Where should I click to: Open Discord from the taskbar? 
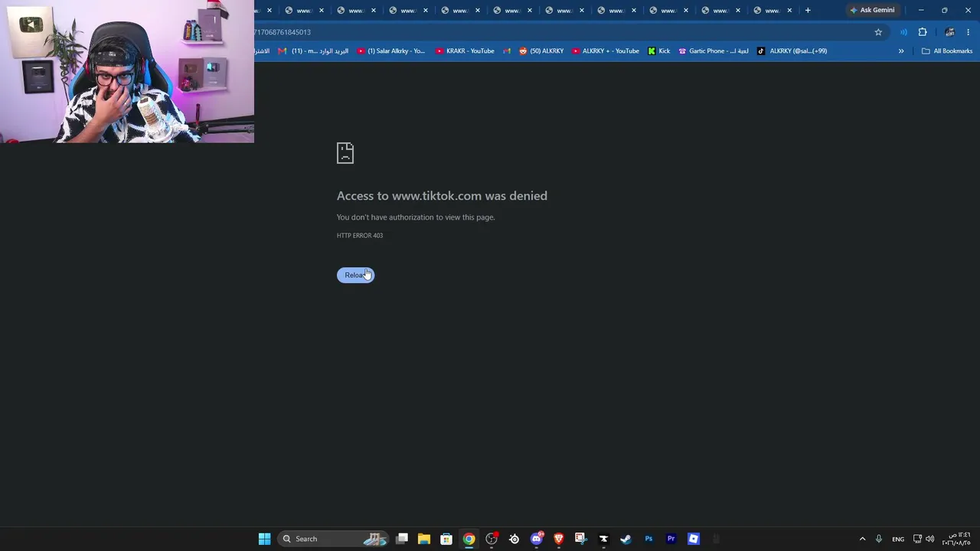point(537,539)
